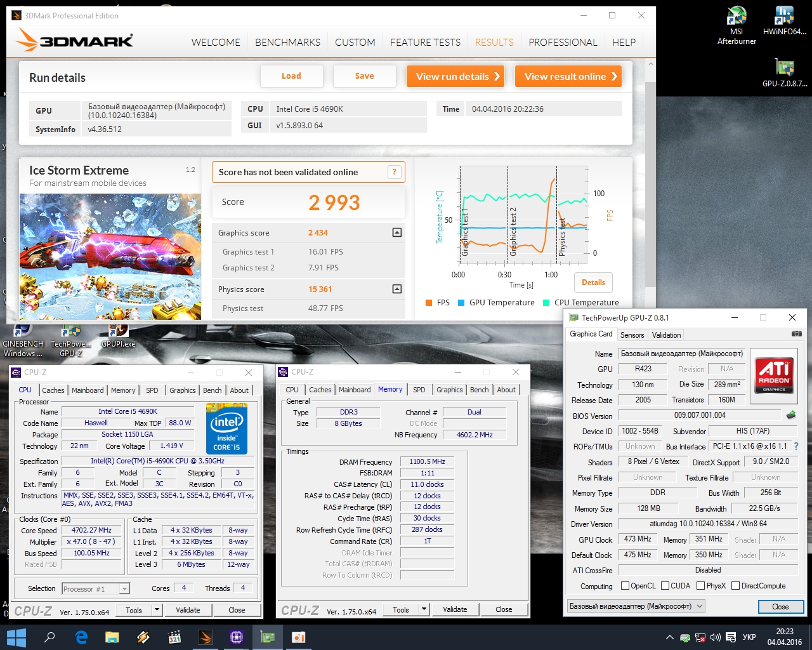Show hidden system tray icons chevron

click(x=669, y=637)
